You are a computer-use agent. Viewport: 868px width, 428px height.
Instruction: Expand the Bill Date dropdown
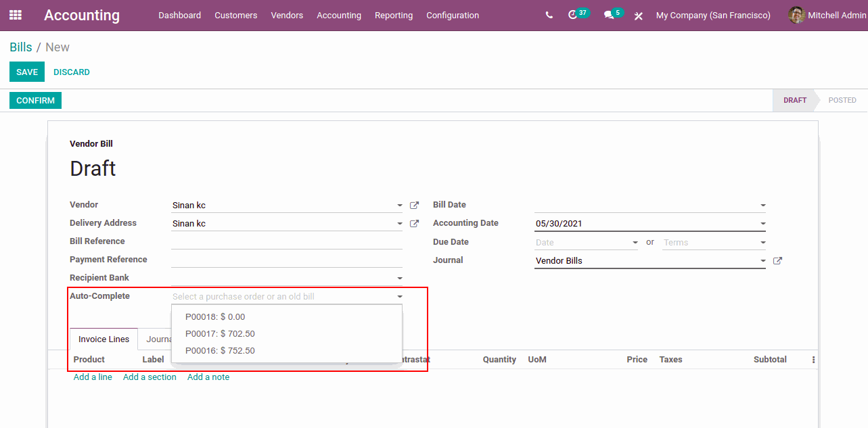(x=762, y=206)
